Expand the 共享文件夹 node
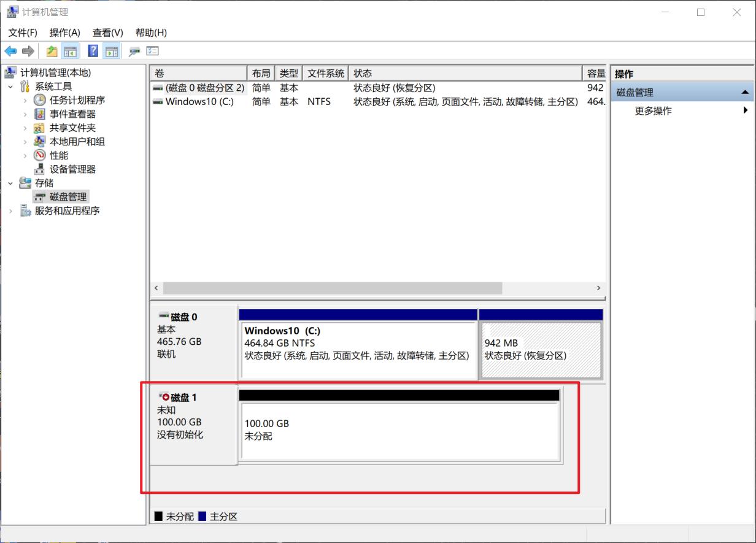The image size is (756, 543). (25, 128)
